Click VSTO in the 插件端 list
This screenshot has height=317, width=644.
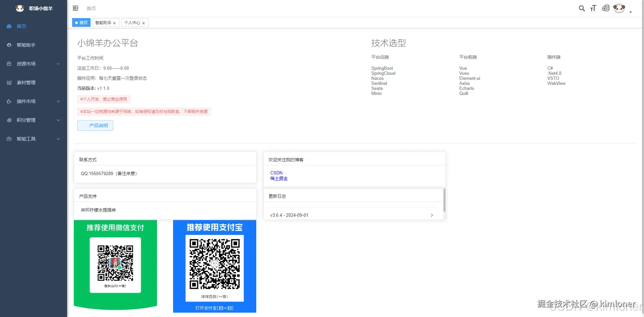553,78
